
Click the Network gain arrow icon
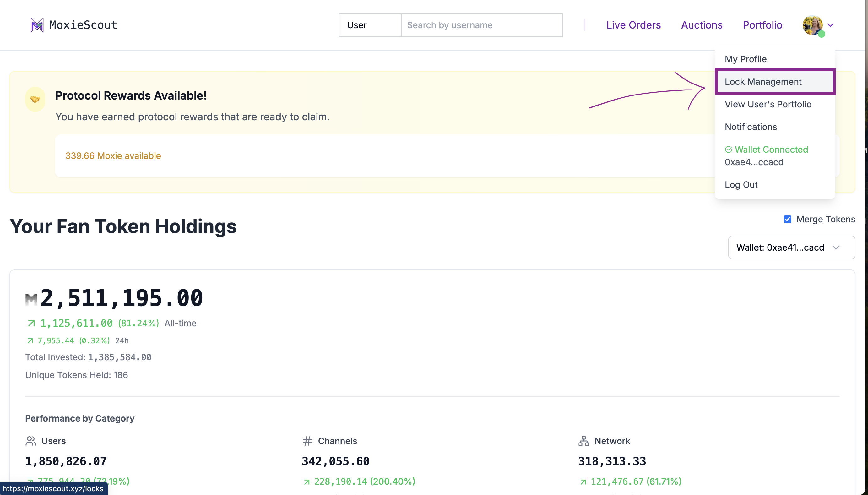point(583,482)
